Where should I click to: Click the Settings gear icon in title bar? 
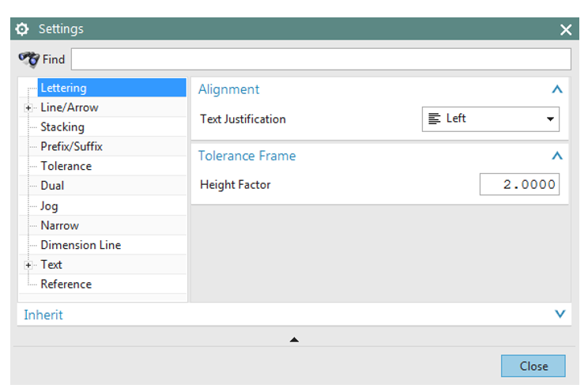click(22, 29)
